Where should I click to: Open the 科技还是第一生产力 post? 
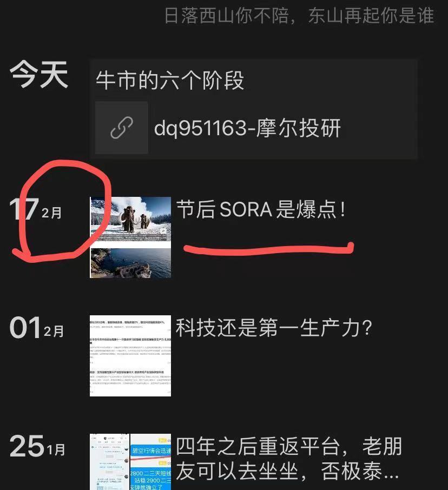(x=274, y=328)
